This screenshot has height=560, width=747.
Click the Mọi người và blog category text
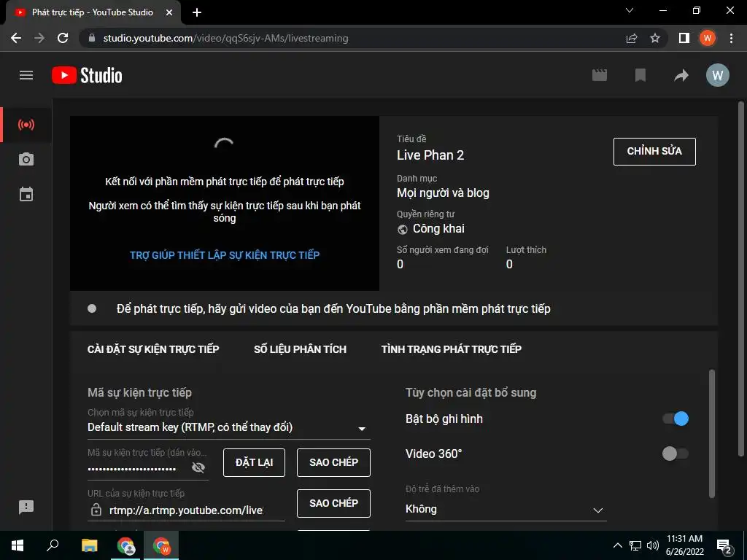pos(443,192)
